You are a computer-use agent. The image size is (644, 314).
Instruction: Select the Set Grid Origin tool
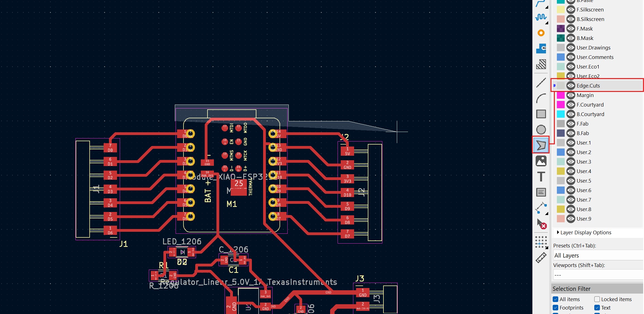541,242
